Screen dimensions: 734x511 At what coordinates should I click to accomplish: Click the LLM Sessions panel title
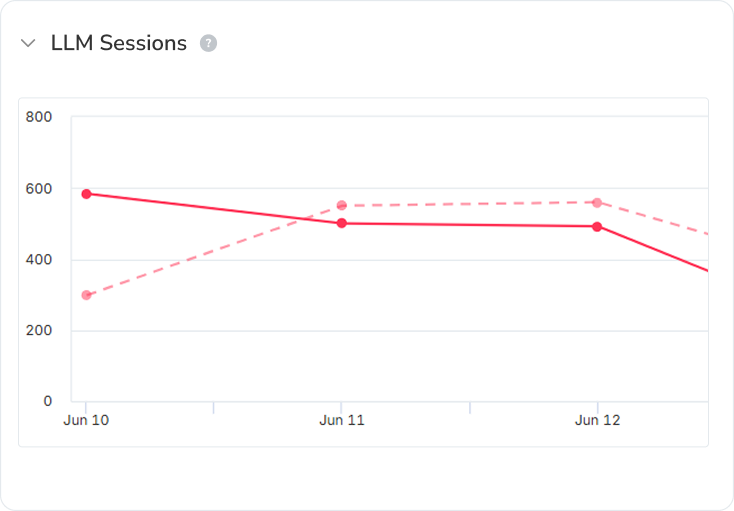(x=118, y=43)
